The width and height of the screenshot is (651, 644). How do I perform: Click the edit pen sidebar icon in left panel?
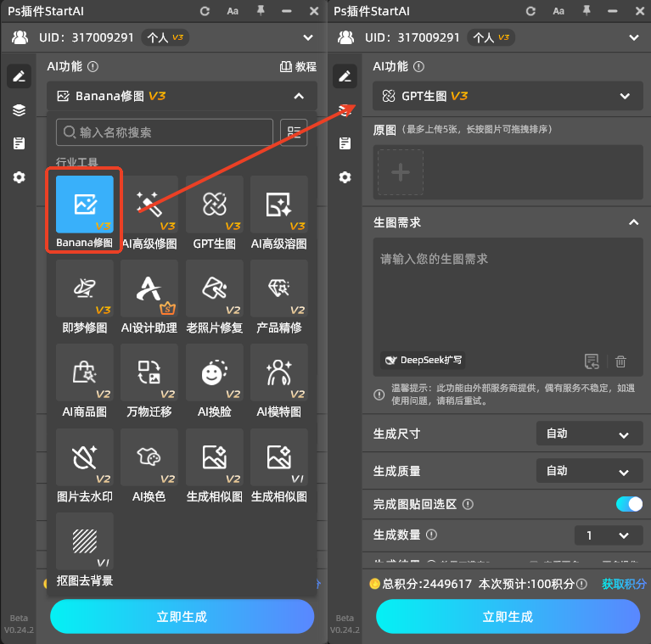tap(20, 76)
